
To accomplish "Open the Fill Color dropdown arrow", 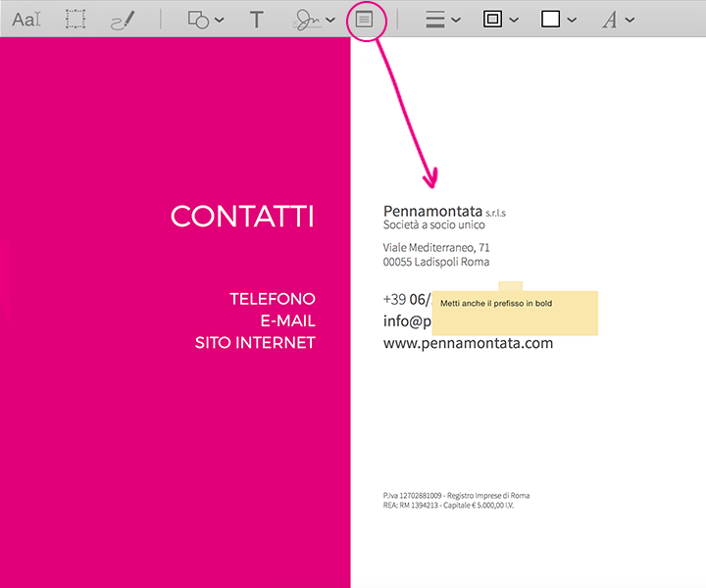I will 572,20.
